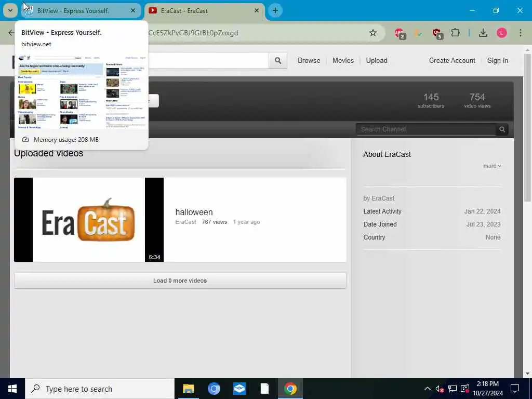Open the blank document taskbar icon
The width and height of the screenshot is (532, 399).
264,389
